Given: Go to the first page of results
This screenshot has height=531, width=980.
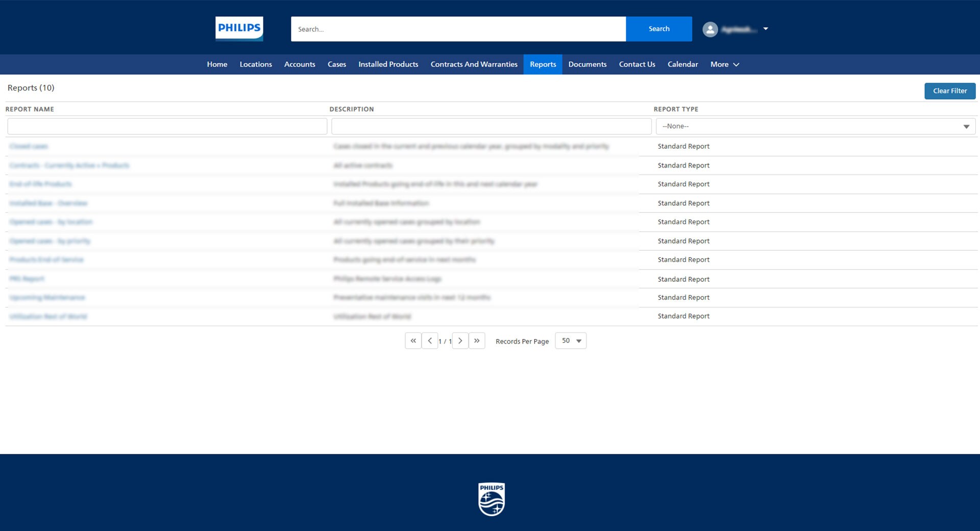Looking at the screenshot, I should click(x=413, y=341).
